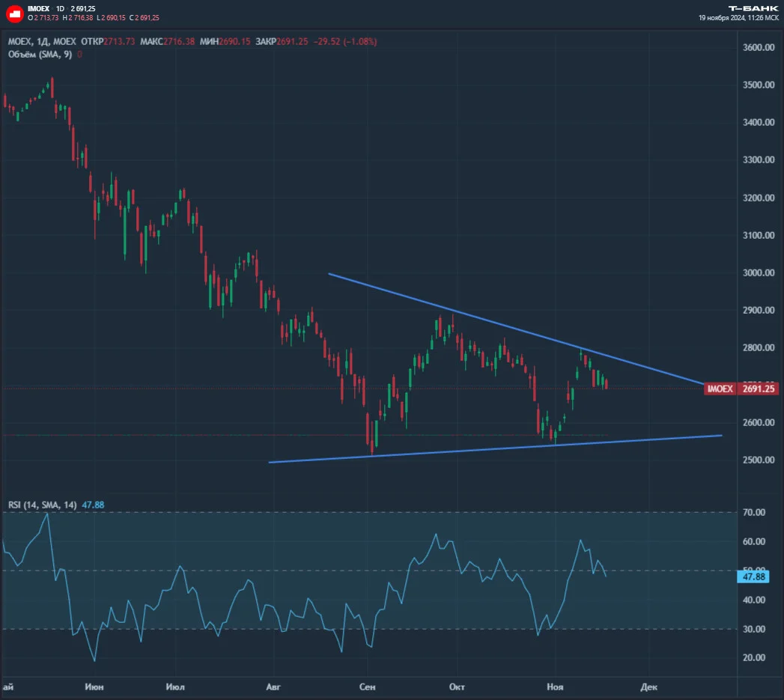This screenshot has height=700, width=784.
Task: Click the red IMOEX logo icon
Action: click(x=14, y=13)
